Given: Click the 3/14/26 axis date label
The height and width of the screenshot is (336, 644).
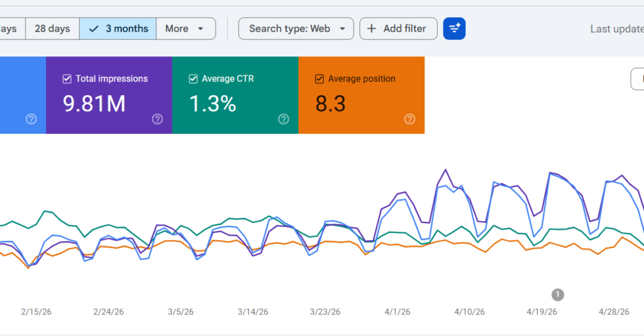Looking at the screenshot, I should 253,312.
